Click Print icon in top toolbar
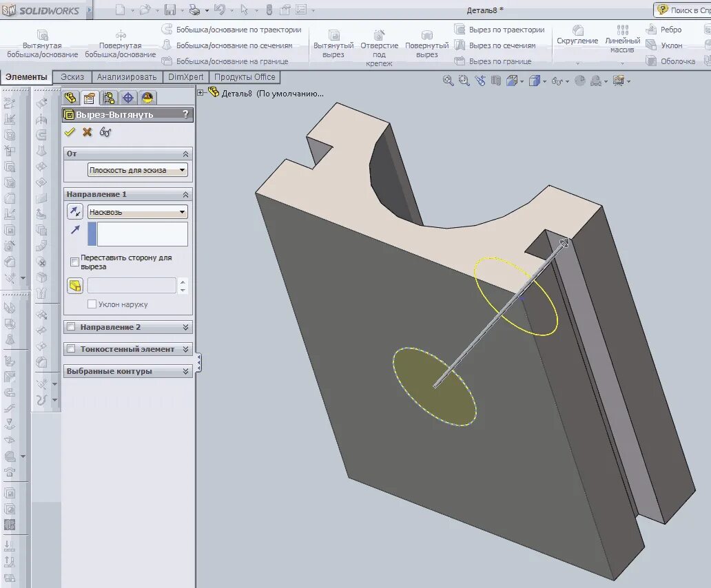The height and width of the screenshot is (588, 711). coord(194,10)
